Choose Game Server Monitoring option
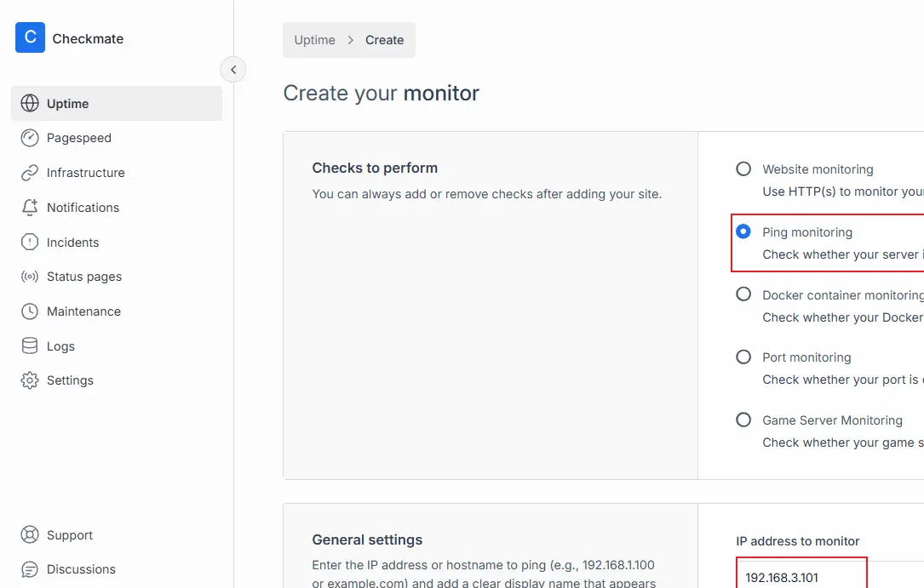Viewport: 924px width, 588px height. click(743, 420)
